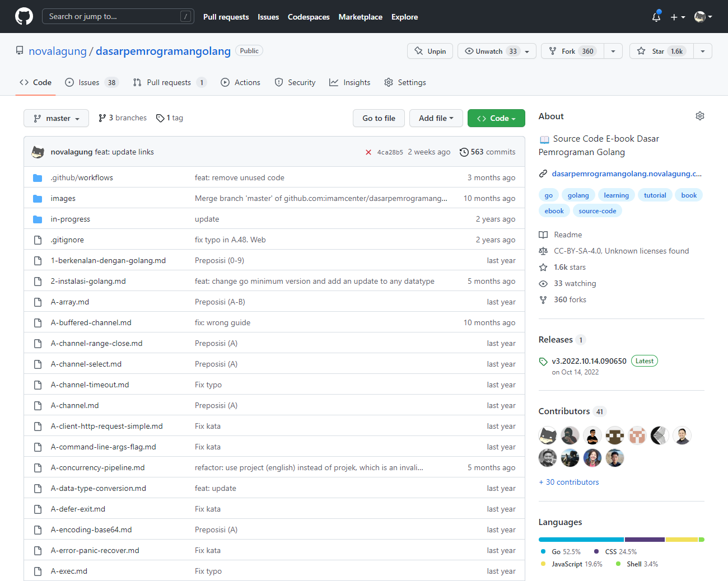Click the branches icon next to 3 branches
The width and height of the screenshot is (728, 581).
click(x=102, y=118)
